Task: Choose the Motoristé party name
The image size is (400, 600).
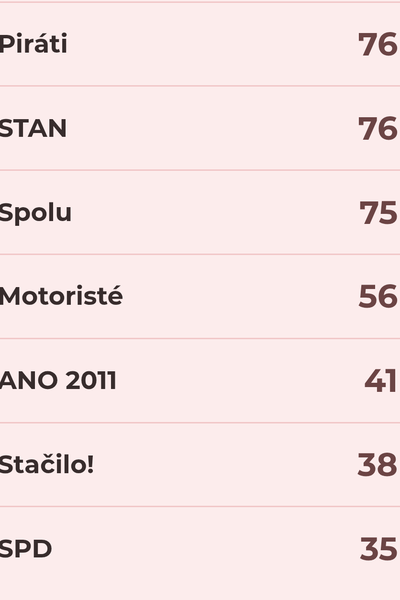Action: coord(61,296)
